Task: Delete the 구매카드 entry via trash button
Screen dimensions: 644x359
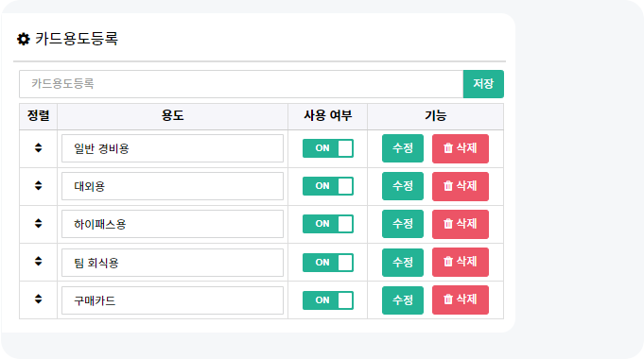Action: tap(460, 299)
